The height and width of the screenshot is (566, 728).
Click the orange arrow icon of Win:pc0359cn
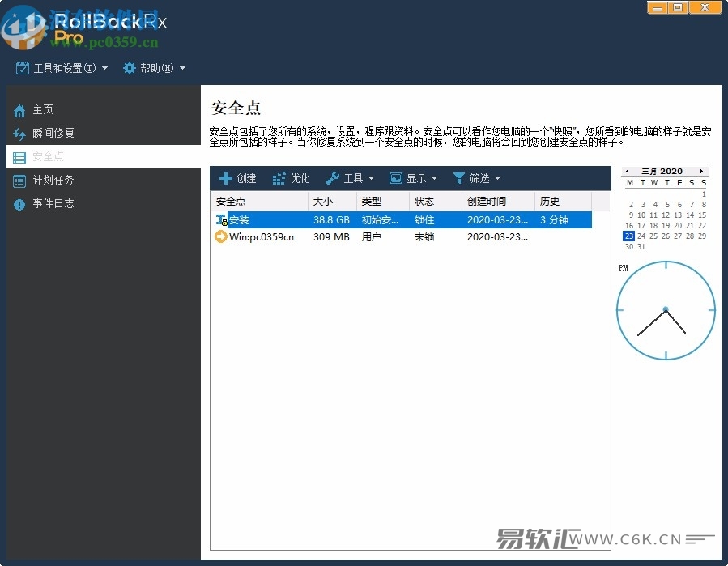(x=221, y=236)
